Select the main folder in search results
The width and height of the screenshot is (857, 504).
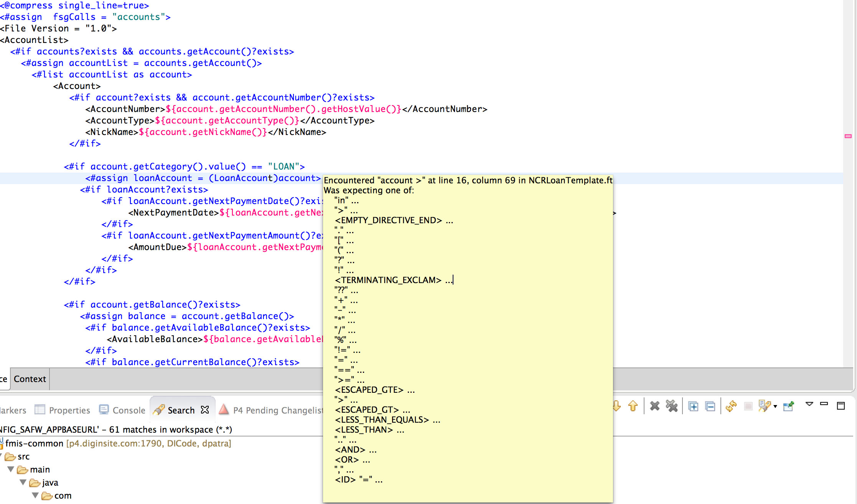pyautogui.click(x=33, y=469)
